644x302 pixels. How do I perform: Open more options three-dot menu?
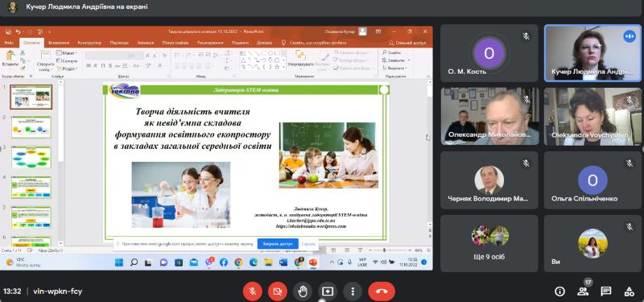pyautogui.click(x=353, y=292)
